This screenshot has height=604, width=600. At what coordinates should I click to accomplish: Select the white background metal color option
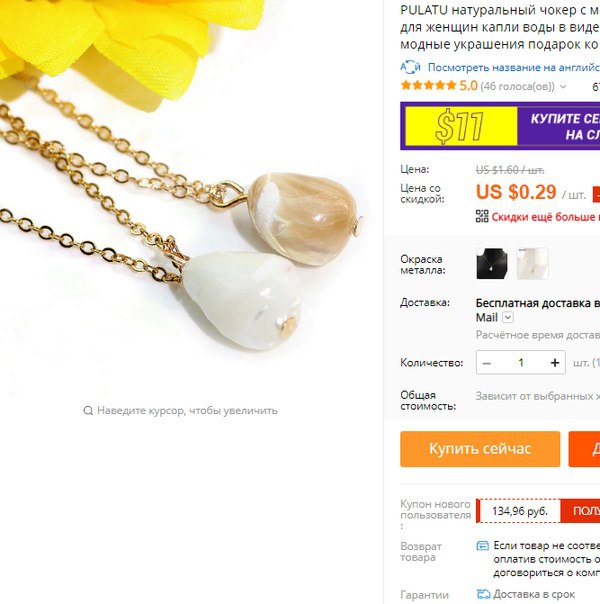[x=533, y=264]
